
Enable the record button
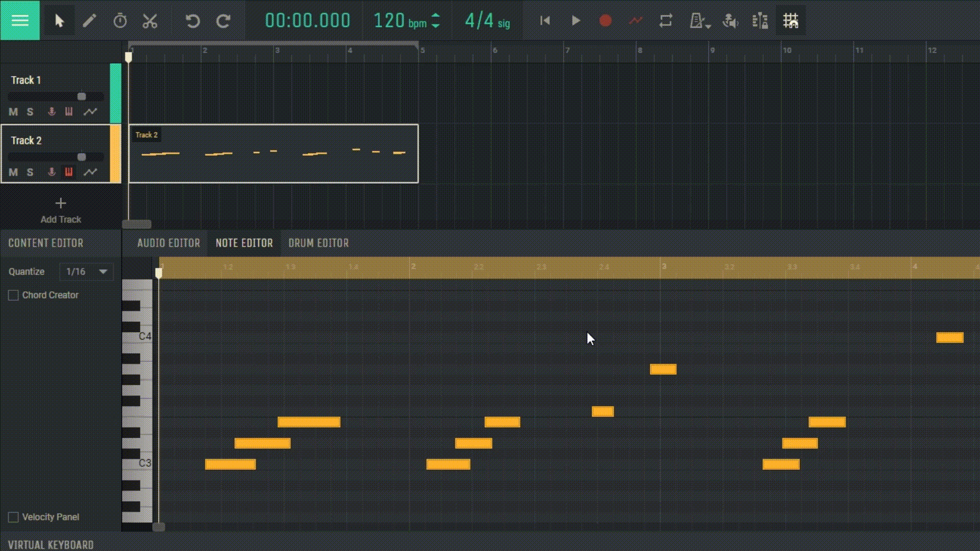[605, 21]
